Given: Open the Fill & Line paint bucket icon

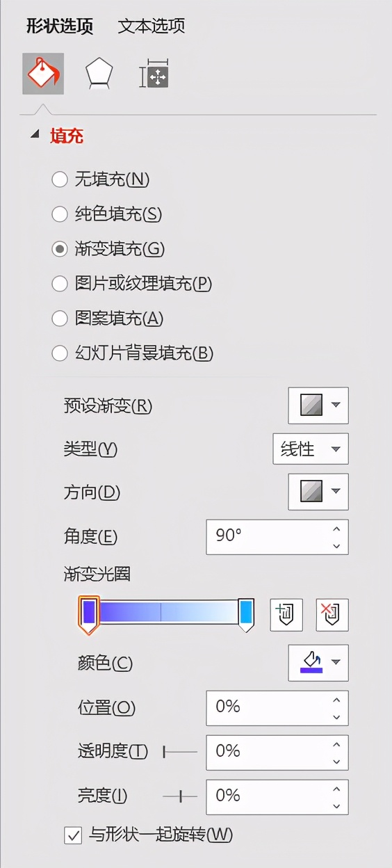Looking at the screenshot, I should [x=43, y=74].
